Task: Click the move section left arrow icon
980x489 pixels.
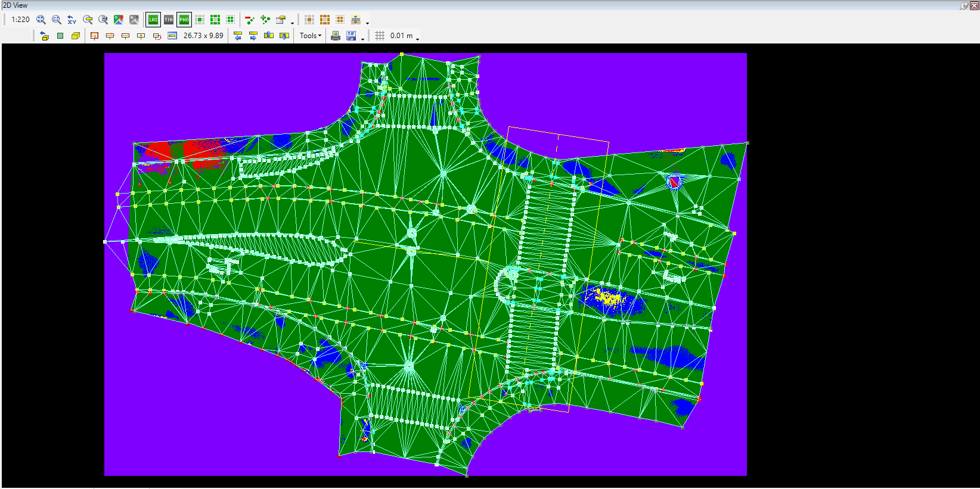Action: (x=238, y=36)
